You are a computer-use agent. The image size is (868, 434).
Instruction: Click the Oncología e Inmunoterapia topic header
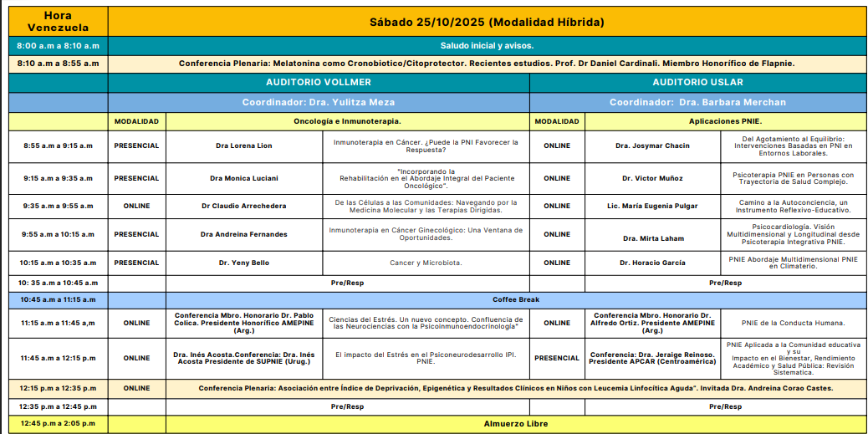pos(347,121)
